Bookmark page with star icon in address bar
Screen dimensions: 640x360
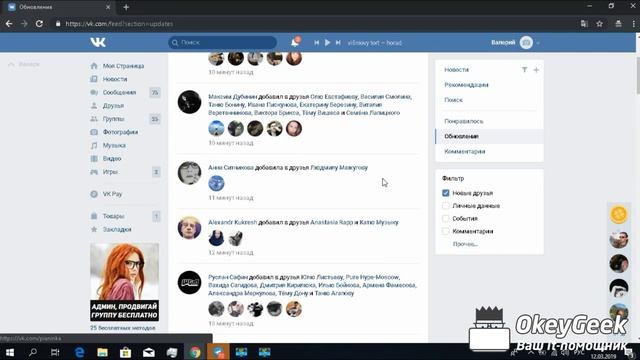[600, 24]
